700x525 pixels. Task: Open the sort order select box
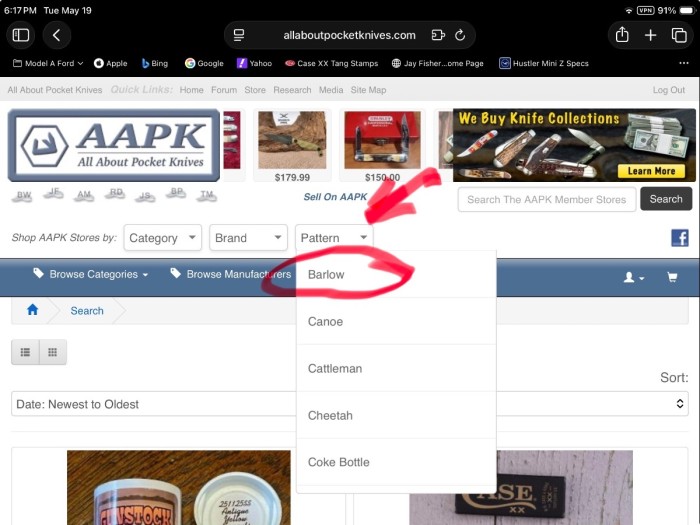(350, 404)
